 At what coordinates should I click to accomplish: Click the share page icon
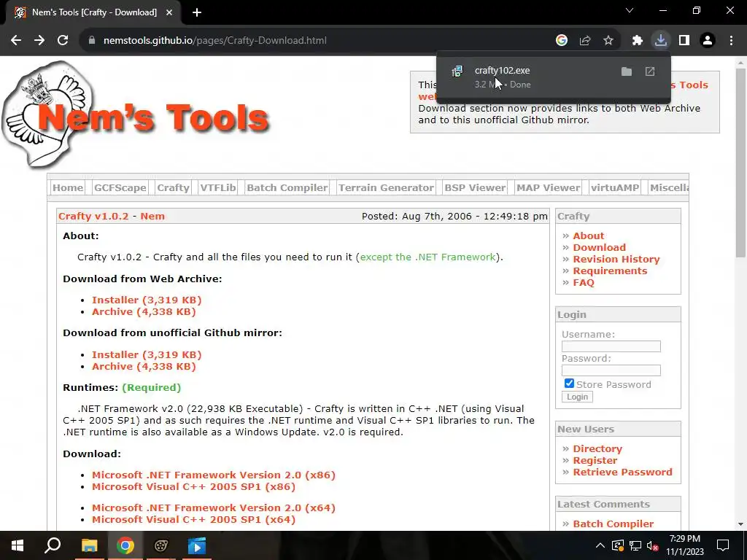coord(585,41)
